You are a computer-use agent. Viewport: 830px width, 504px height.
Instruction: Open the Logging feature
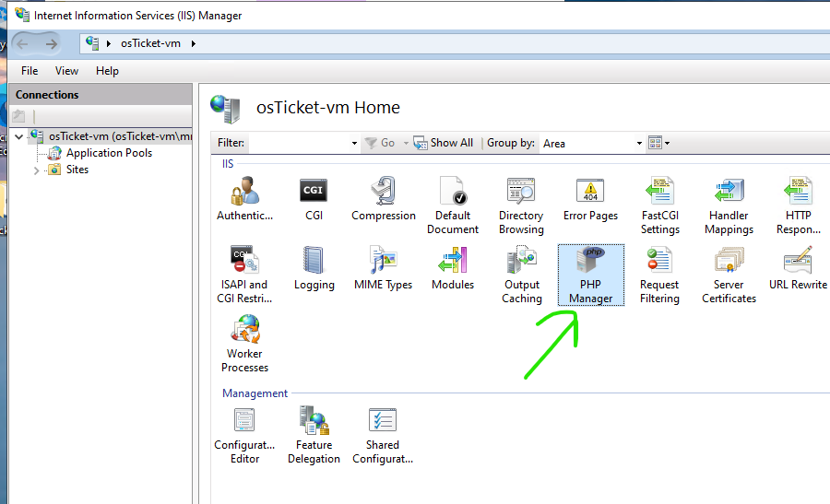[x=314, y=267]
